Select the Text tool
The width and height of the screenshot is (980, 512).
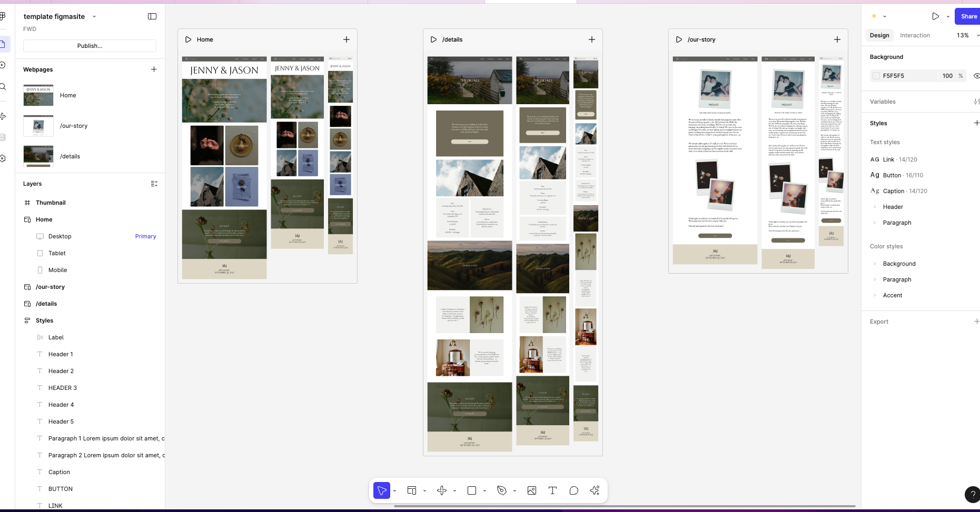point(552,490)
